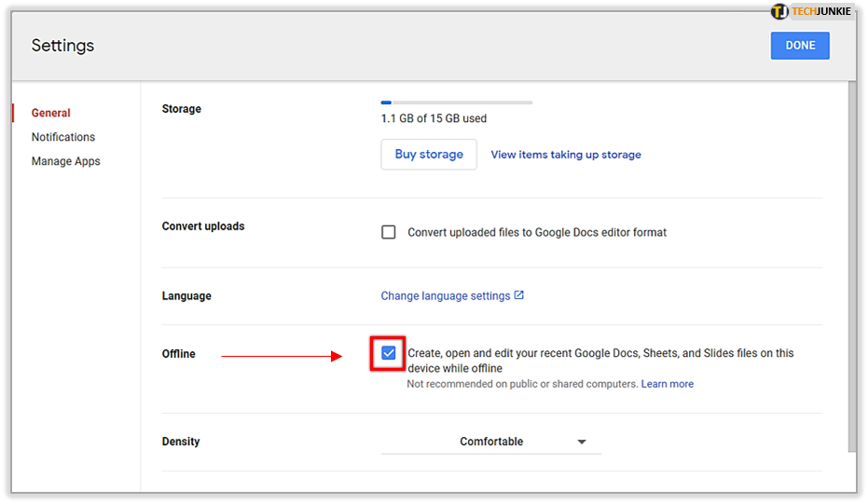Click the vertical scrollbar on the right
The height and width of the screenshot is (504, 868).
pos(852,266)
